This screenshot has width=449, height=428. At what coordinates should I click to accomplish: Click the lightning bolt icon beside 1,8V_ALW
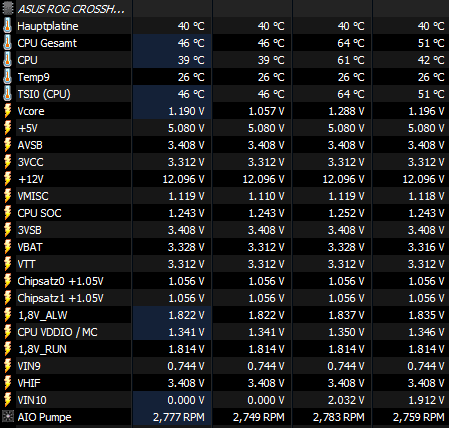[7, 315]
